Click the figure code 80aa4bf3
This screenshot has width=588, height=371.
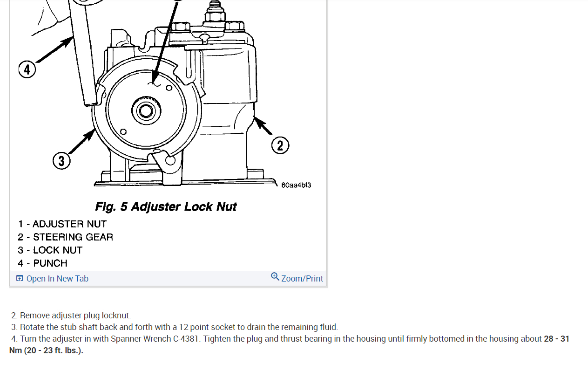[x=296, y=185]
